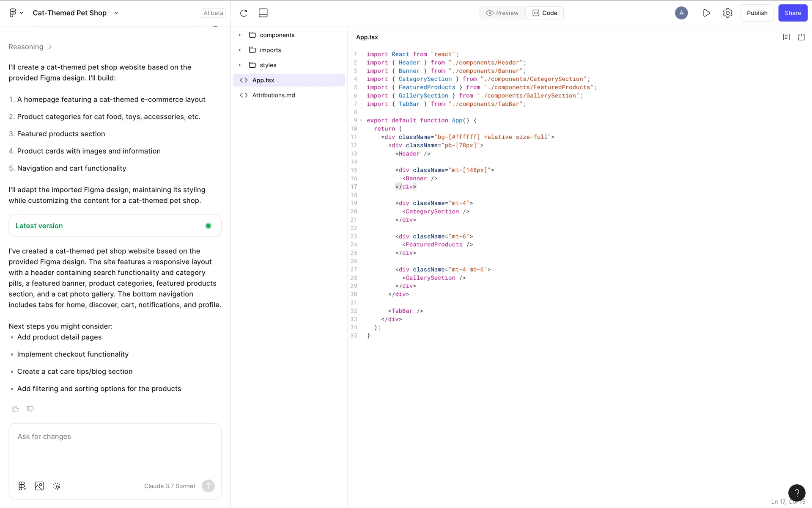Switch to the Preview tab

click(502, 13)
